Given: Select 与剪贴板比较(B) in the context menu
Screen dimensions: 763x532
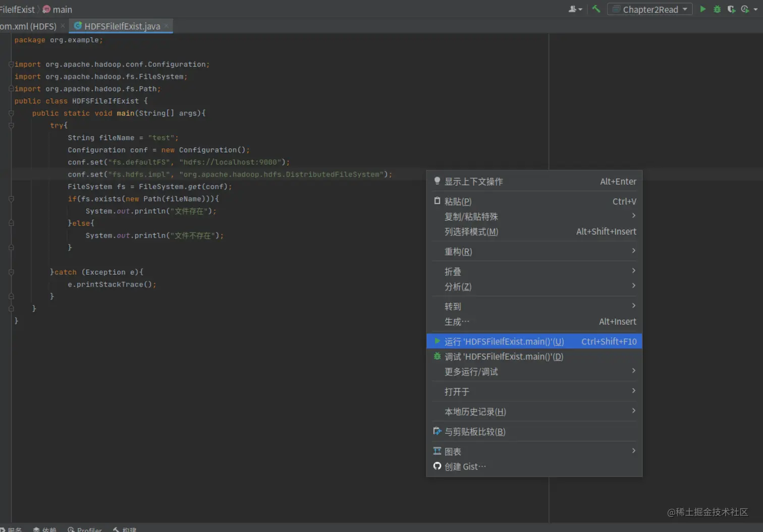Looking at the screenshot, I should click(534, 432).
